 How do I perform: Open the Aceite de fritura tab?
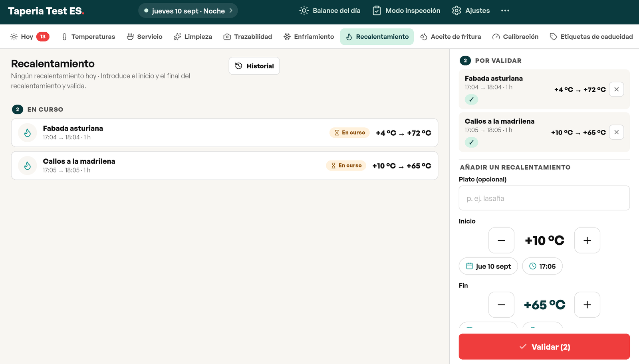coord(451,37)
